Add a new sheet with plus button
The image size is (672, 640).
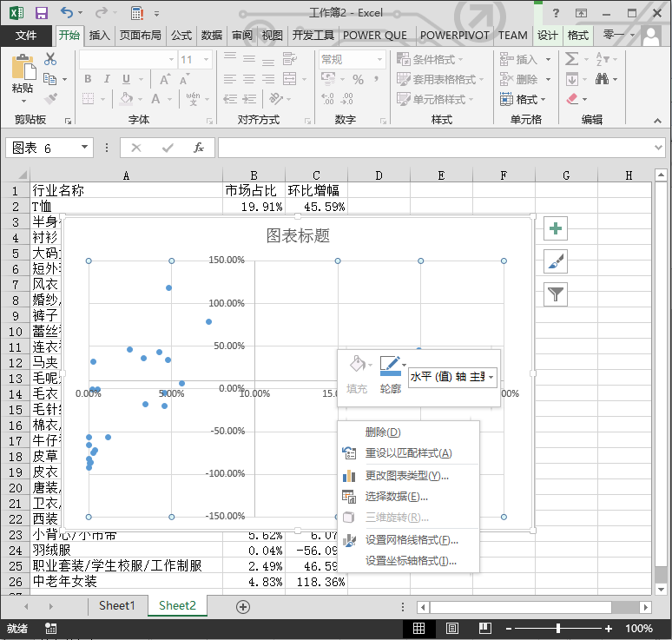click(x=243, y=606)
